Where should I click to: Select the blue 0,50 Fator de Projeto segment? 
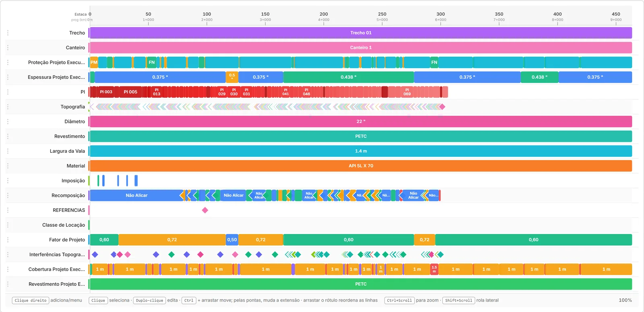click(x=232, y=240)
